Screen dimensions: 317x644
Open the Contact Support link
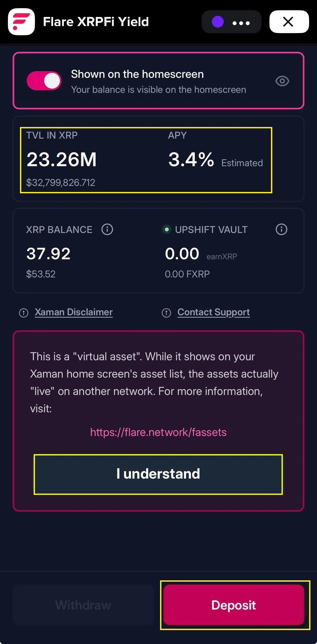(x=213, y=312)
